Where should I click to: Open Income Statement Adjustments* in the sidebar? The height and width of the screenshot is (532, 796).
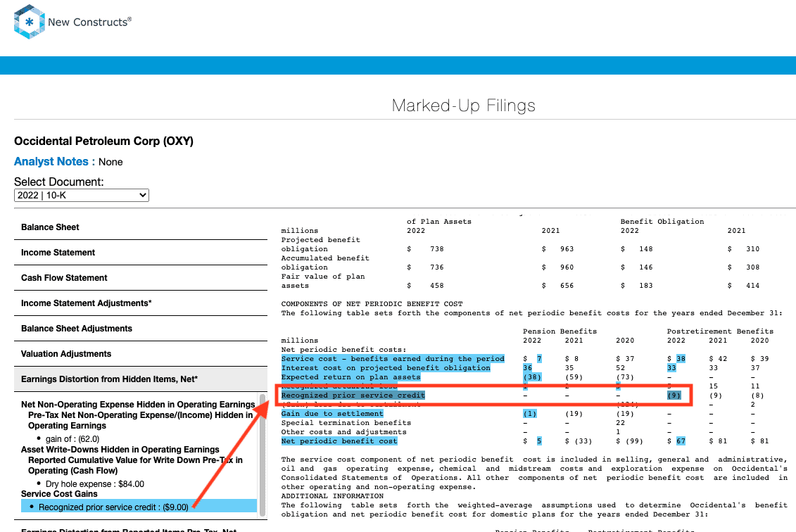141,303
